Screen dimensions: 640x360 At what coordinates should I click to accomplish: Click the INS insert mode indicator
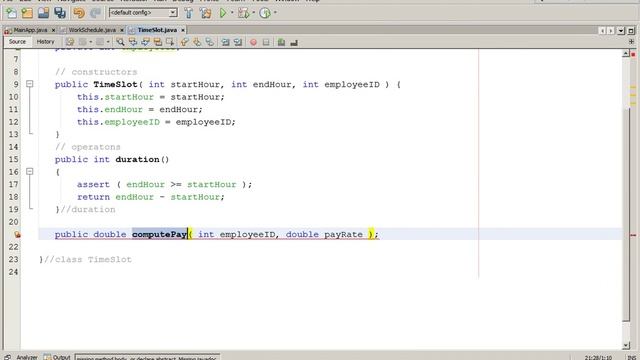(x=632, y=358)
